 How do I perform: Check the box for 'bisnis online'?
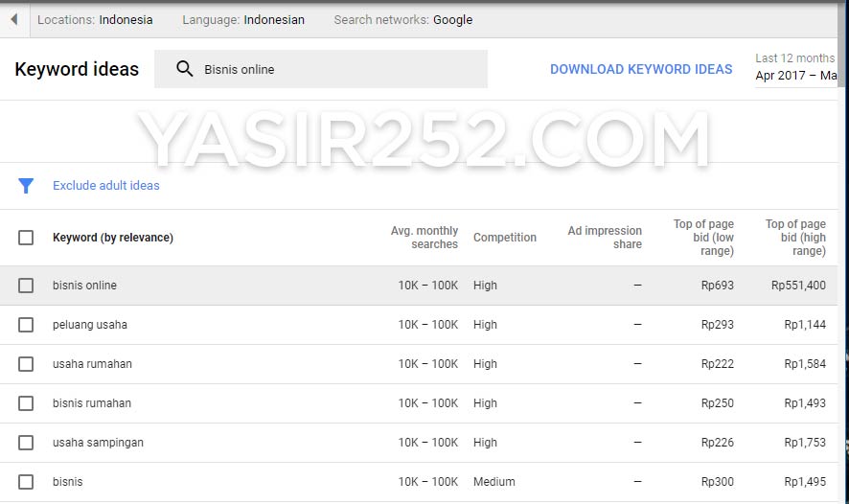click(26, 286)
